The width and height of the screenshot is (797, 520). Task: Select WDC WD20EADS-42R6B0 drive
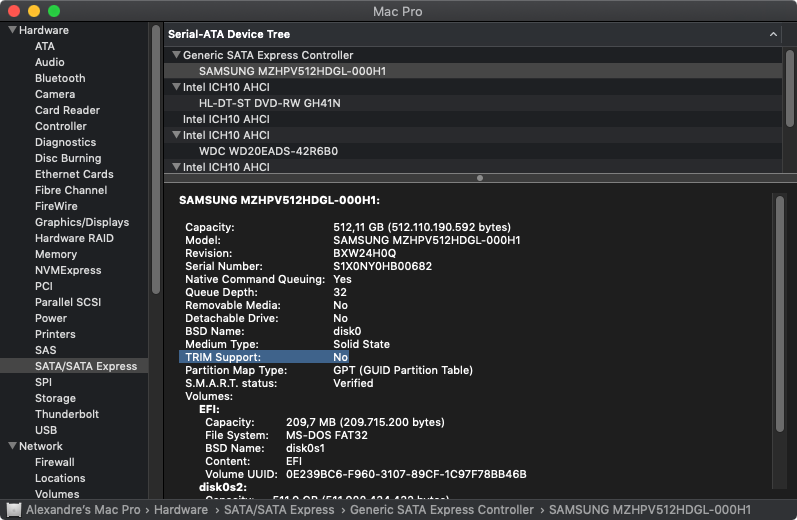tap(473, 151)
